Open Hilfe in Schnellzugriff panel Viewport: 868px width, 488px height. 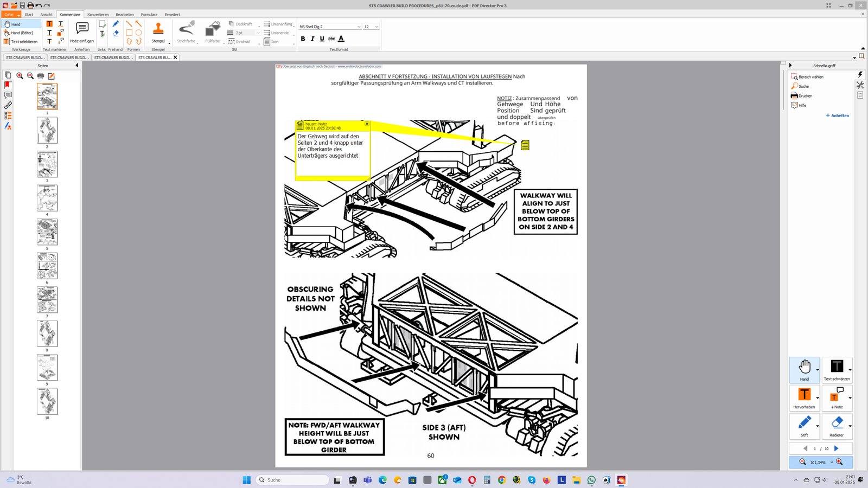click(799, 105)
